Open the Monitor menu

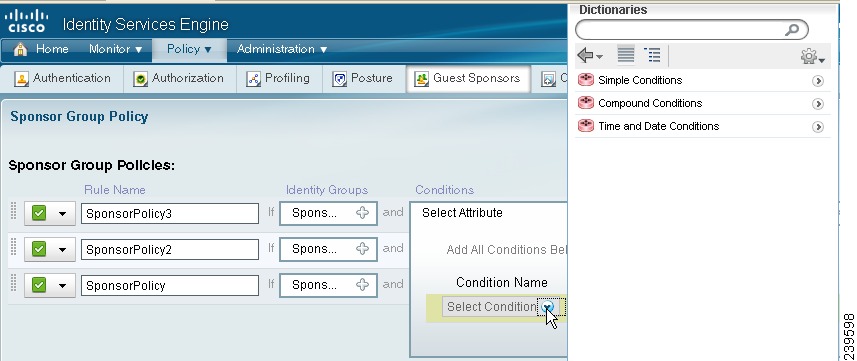(x=115, y=49)
